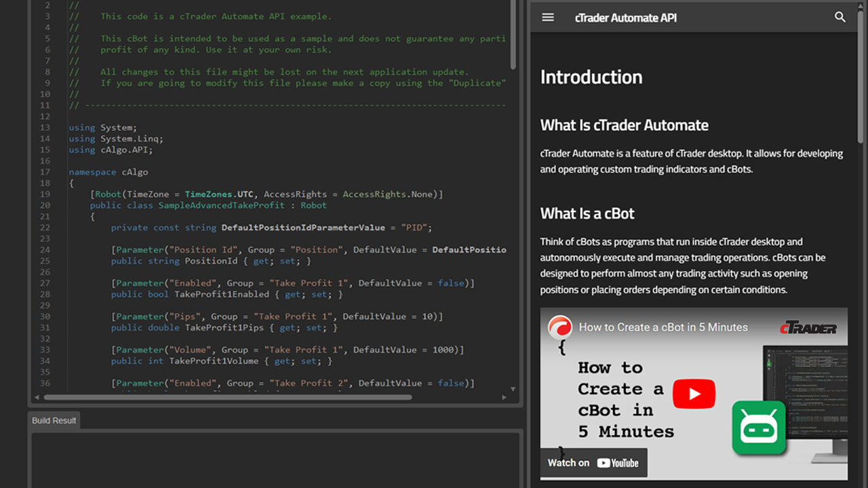
Task: Click the cTrader Automate API header title
Action: click(626, 18)
